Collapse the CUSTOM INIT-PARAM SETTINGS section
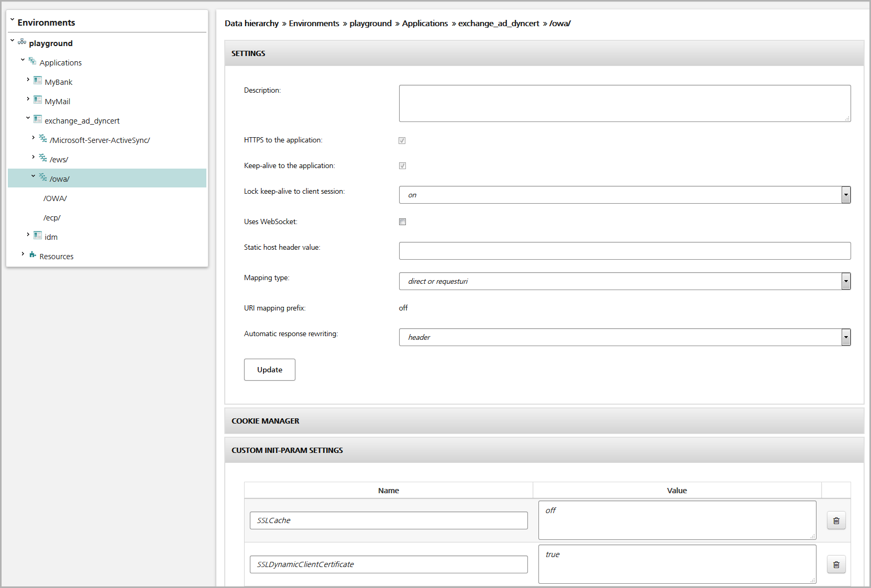The image size is (871, 588). click(x=544, y=450)
